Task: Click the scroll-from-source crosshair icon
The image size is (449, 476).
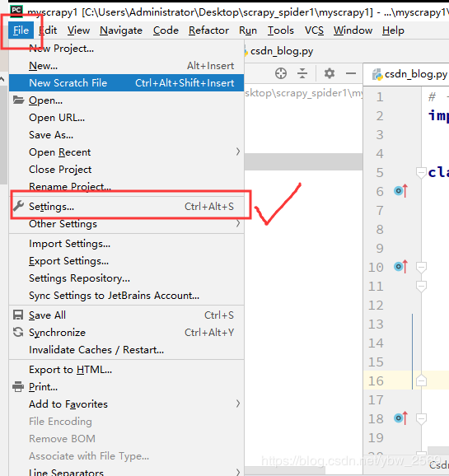Action: 281,73
